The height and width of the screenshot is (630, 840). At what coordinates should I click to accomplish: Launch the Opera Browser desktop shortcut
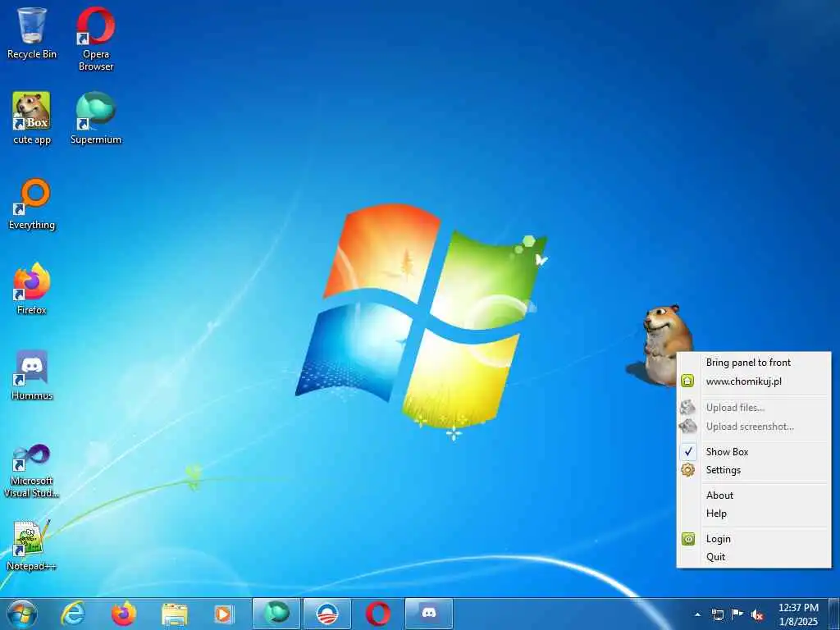(96, 38)
